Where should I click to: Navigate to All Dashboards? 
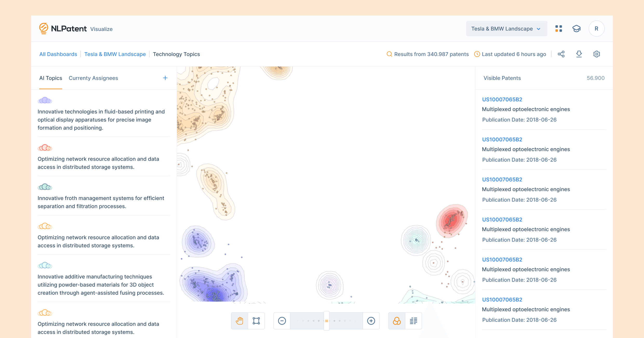[58, 54]
